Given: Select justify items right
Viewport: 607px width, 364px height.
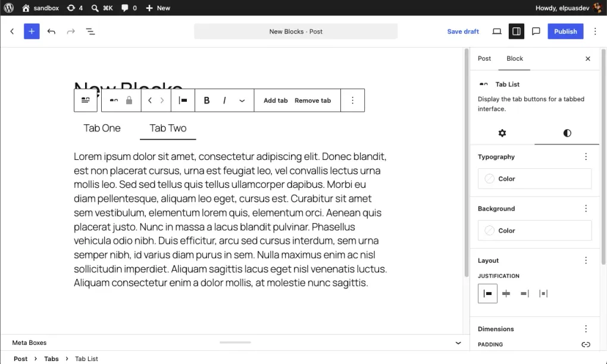Looking at the screenshot, I should pos(524,294).
